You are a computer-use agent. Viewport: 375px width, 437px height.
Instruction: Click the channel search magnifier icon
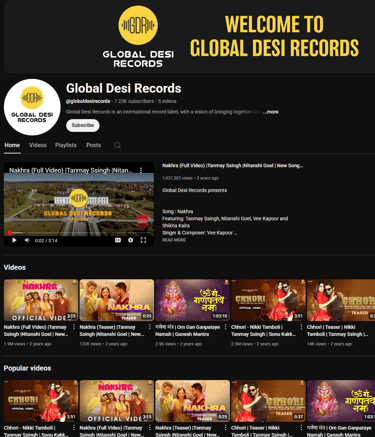coord(117,145)
